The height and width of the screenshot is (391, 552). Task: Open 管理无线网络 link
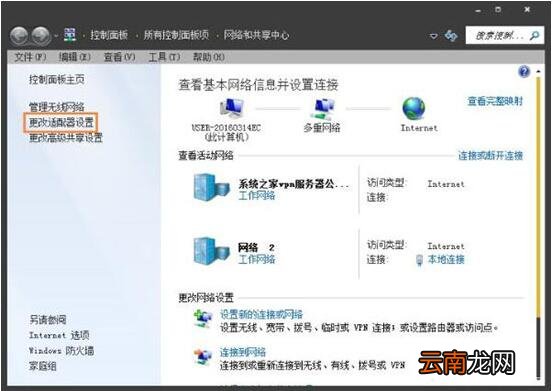57,107
